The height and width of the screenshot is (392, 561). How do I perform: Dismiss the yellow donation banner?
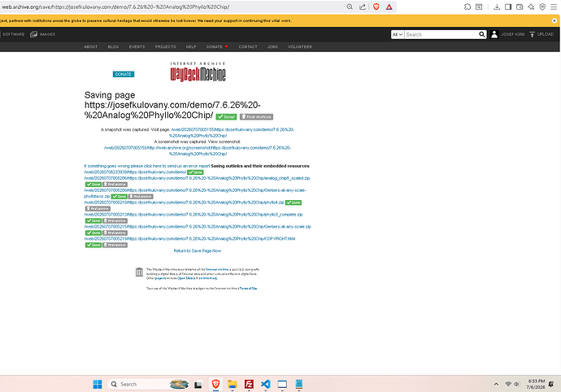(554, 21)
